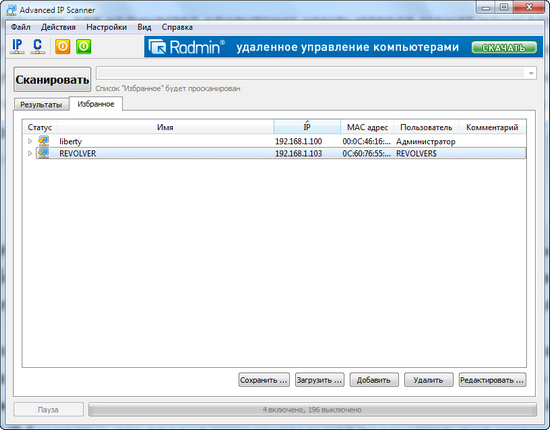Click the scan progress bar
550x430 pixels.
click(x=312, y=410)
